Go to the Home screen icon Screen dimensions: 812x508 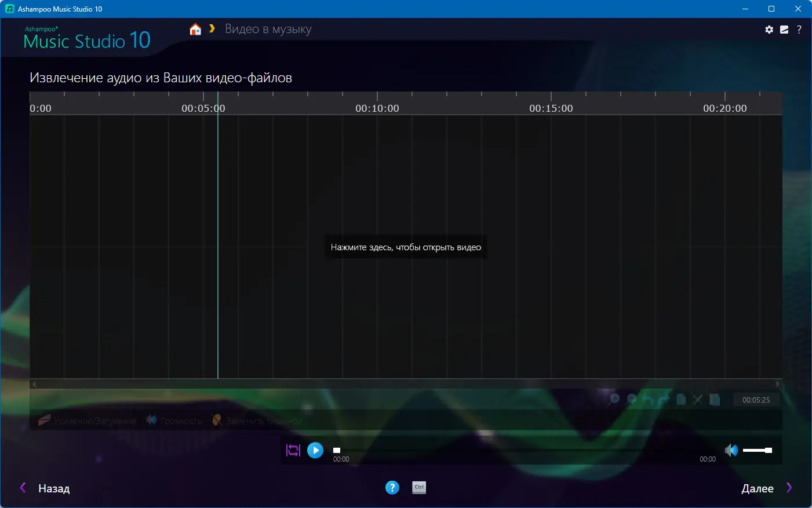pos(195,29)
